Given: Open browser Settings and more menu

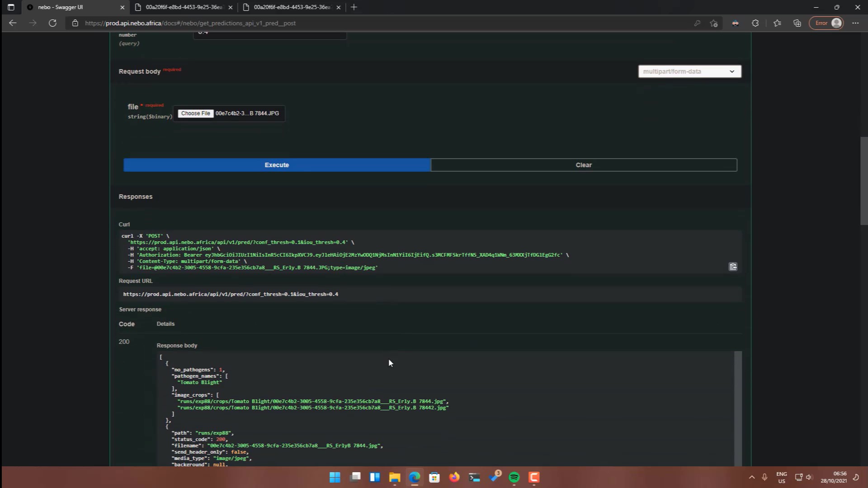Looking at the screenshot, I should (855, 23).
